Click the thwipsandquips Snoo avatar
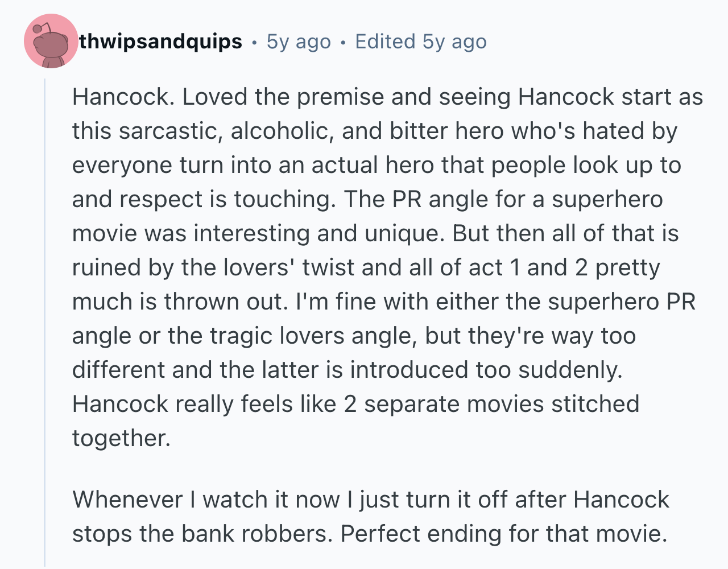Viewport: 728px width, 569px height. tap(51, 42)
